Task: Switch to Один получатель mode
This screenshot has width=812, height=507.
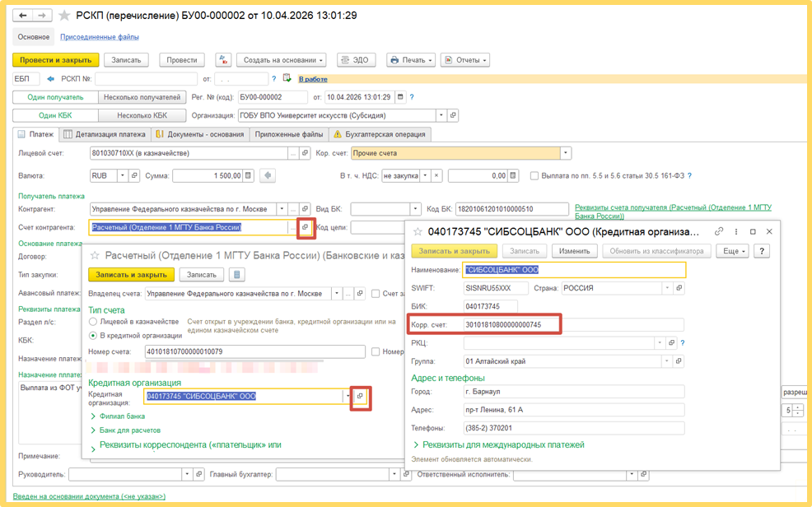Action: click(55, 97)
